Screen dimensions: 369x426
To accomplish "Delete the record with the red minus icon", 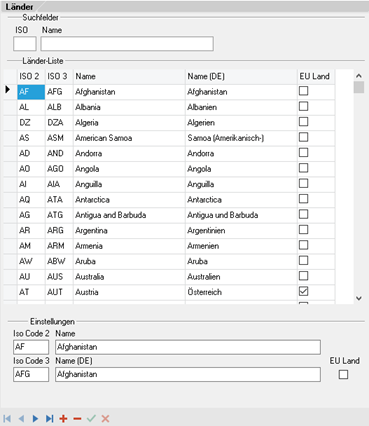I will [77, 419].
